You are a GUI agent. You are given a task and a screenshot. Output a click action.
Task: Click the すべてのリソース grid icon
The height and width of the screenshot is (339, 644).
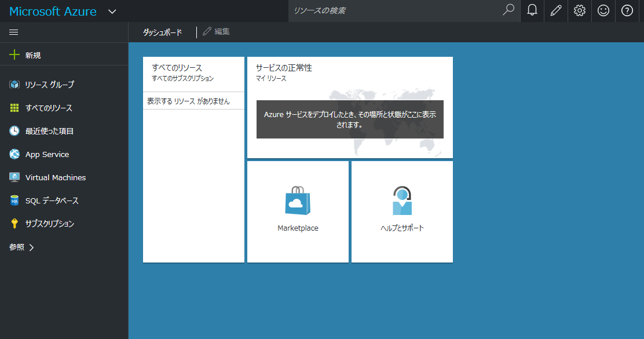14,108
